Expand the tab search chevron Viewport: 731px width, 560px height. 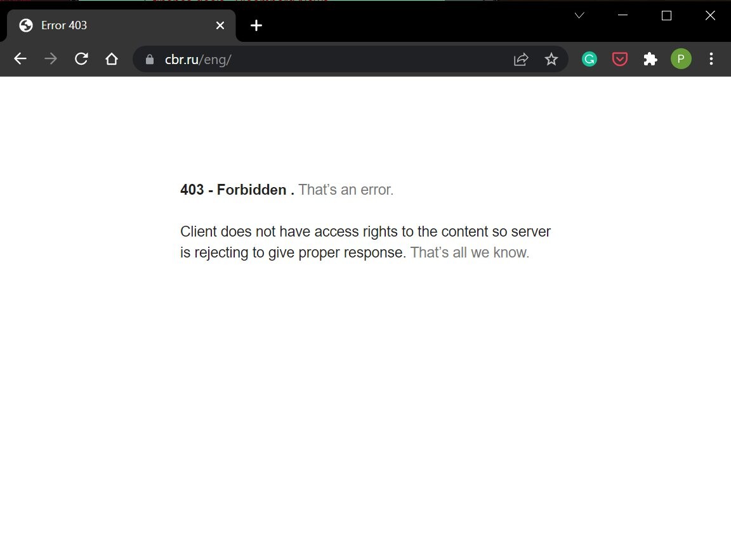coord(579,16)
